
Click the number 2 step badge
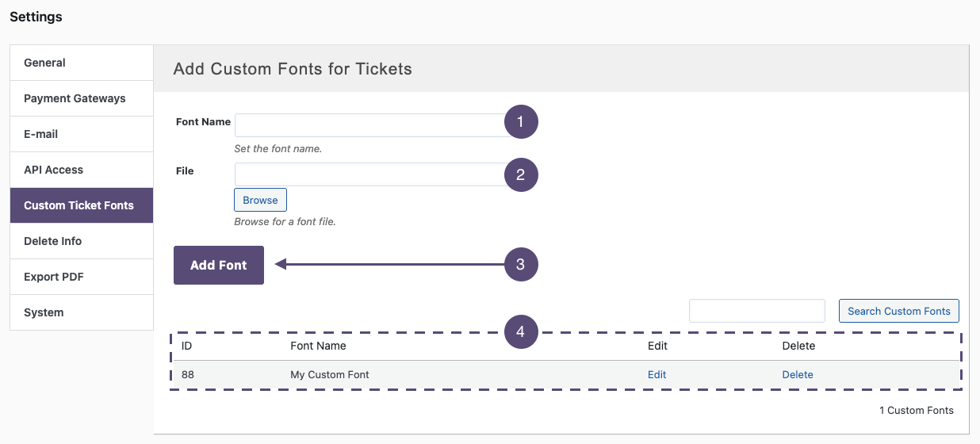pyautogui.click(x=521, y=175)
